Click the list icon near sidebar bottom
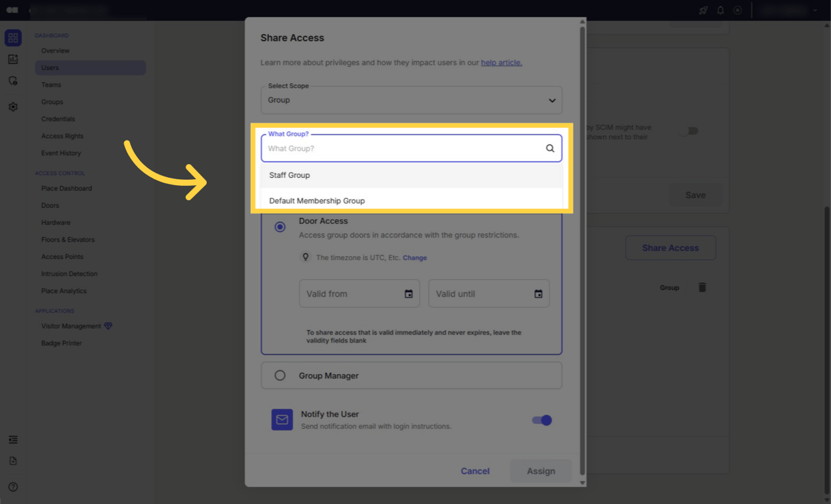 13,439
